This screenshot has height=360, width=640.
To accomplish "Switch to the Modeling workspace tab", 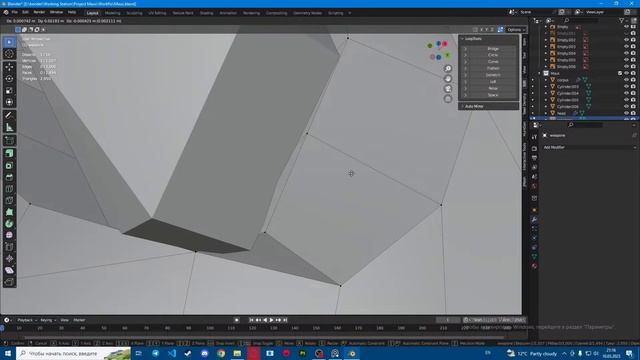I will point(113,13).
